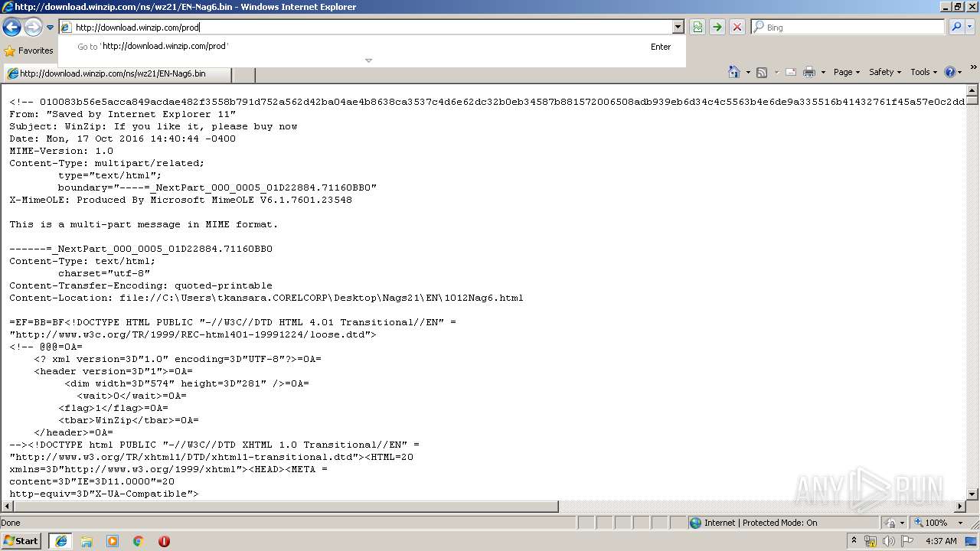Open Windows Explorer folder from taskbar
Viewport: 980px width, 551px height.
pyautogui.click(x=87, y=541)
